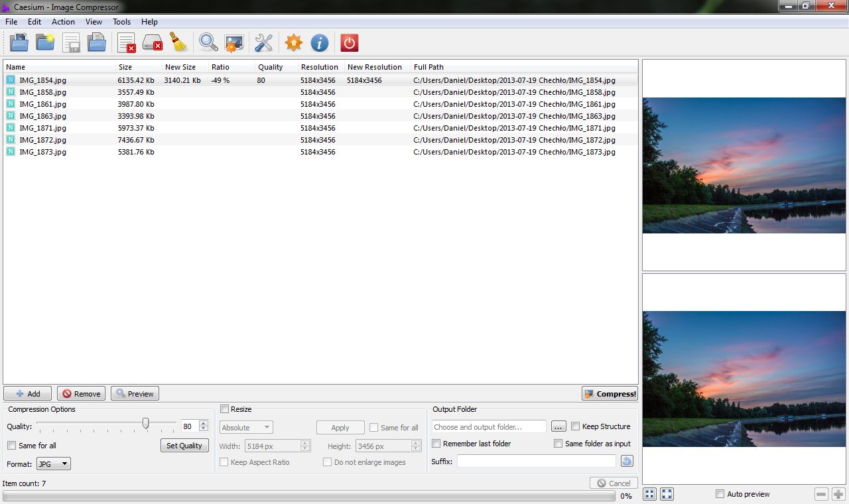Click the red power Exit icon
The height and width of the screenshot is (504, 849).
tap(349, 43)
